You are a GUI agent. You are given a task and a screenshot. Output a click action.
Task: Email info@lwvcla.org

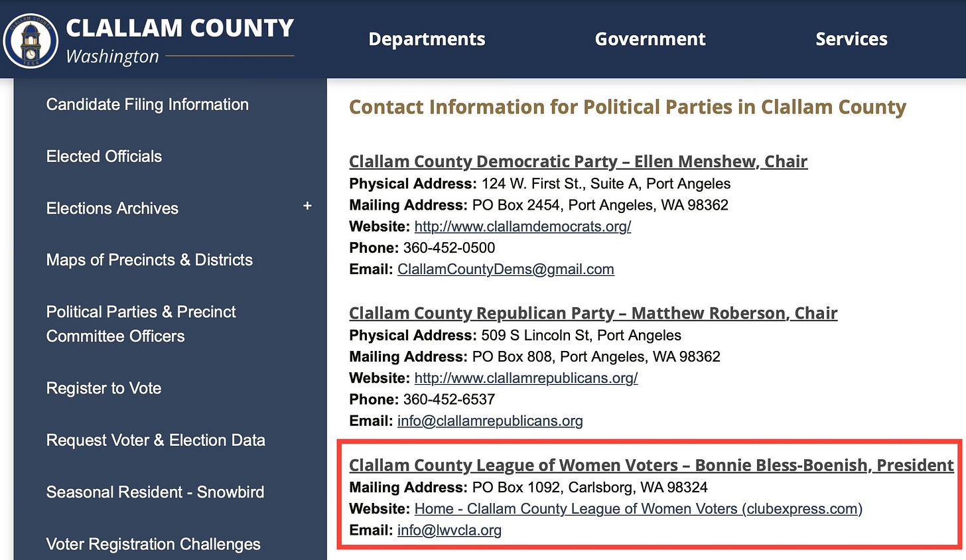click(449, 530)
